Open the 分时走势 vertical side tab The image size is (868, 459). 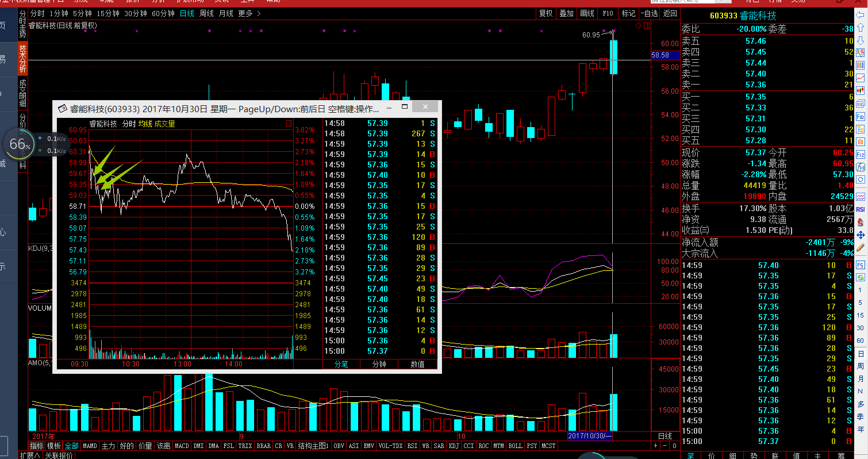tap(22, 24)
